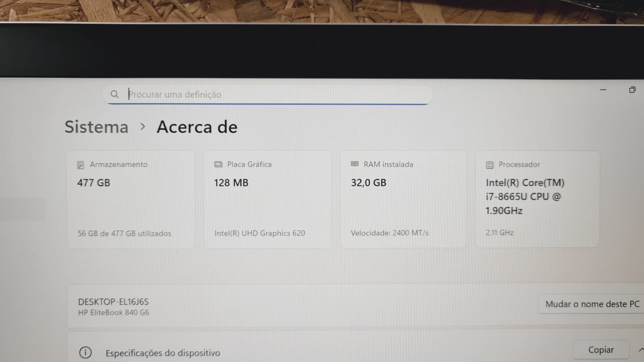Image resolution: width=644 pixels, height=362 pixels.
Task: Click the Armazenamento storage icon
Action: [x=81, y=165]
